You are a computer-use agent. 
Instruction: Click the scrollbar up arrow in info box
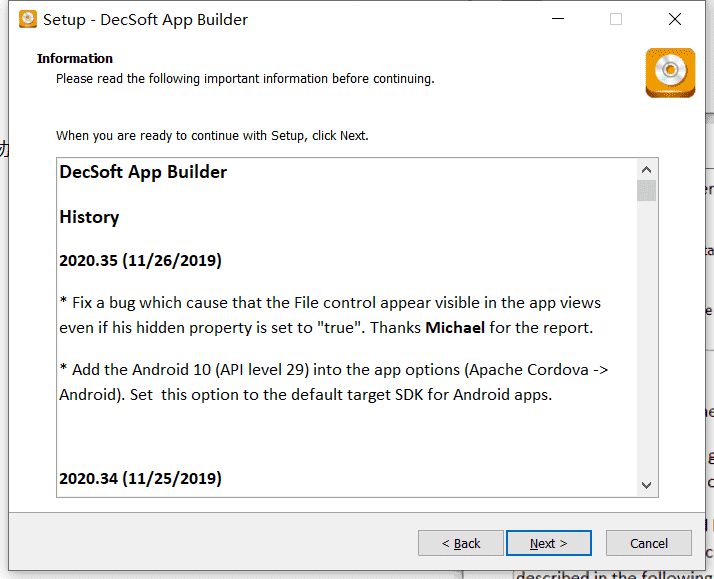[x=646, y=170]
